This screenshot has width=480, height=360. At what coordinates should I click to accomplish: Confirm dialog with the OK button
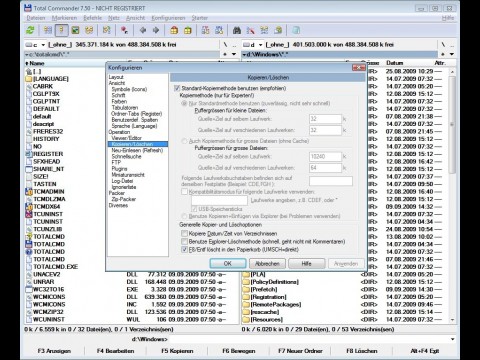click(228, 263)
